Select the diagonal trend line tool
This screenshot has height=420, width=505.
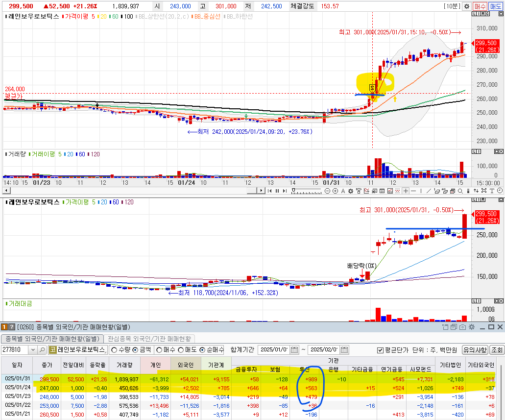coord(429,191)
